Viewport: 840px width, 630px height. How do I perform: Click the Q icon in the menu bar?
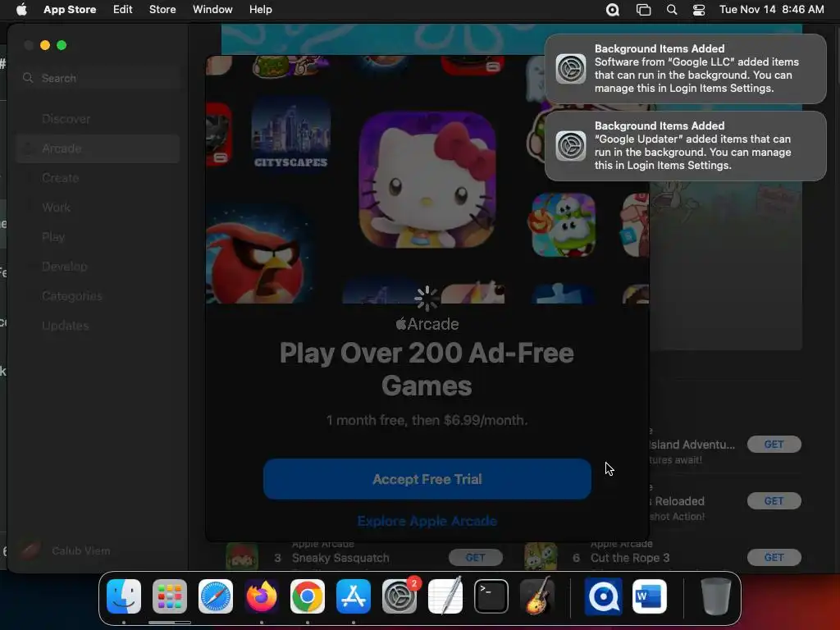tap(612, 10)
